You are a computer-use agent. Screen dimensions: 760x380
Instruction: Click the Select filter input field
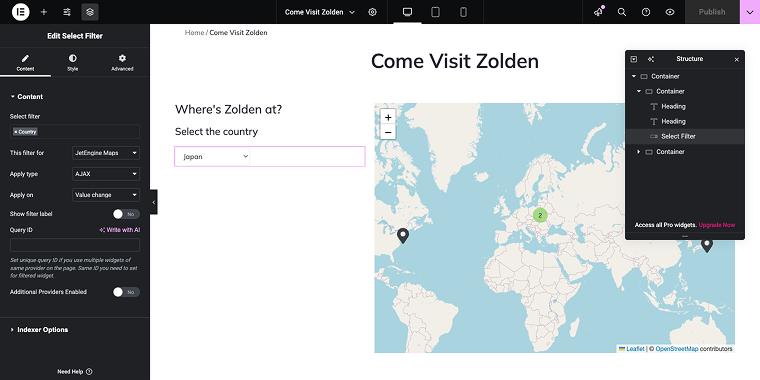pyautogui.click(x=75, y=131)
